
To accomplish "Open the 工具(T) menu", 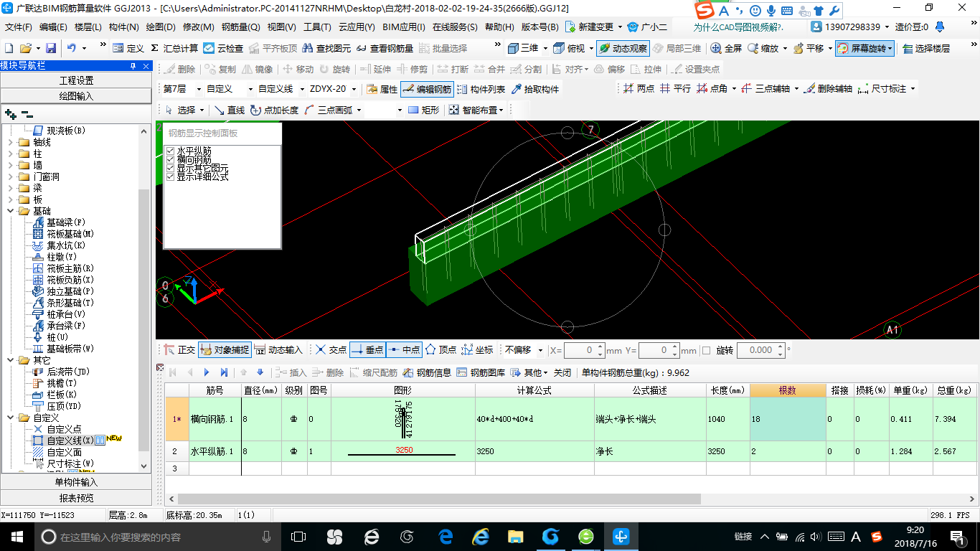I will point(317,27).
